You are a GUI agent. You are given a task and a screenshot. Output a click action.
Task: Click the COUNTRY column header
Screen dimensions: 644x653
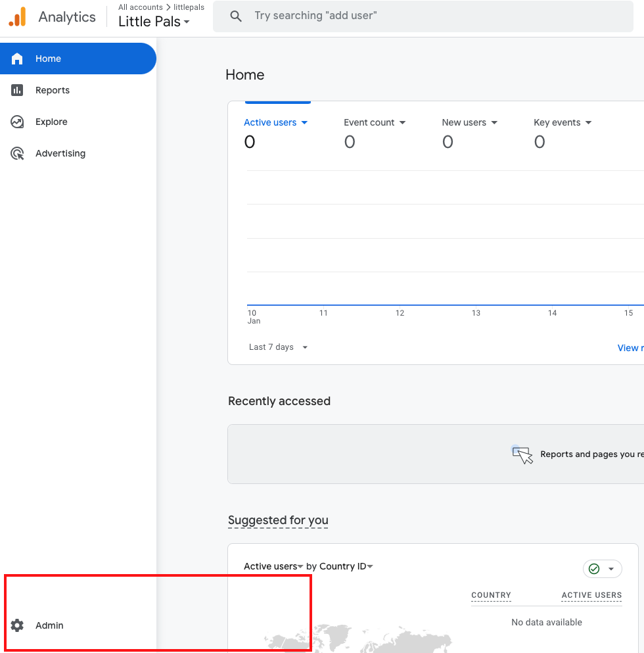click(491, 595)
